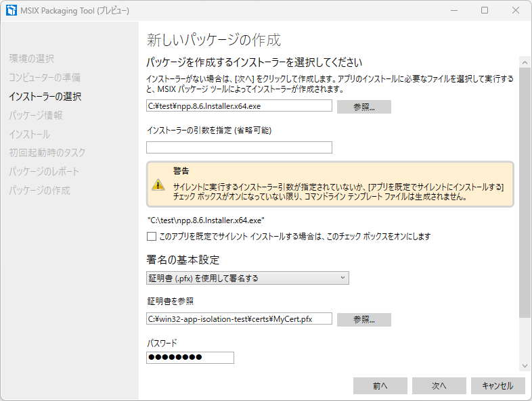Image resolution: width=532 pixels, height=401 pixels.
Task: Click the installer path text field
Action: [239, 105]
